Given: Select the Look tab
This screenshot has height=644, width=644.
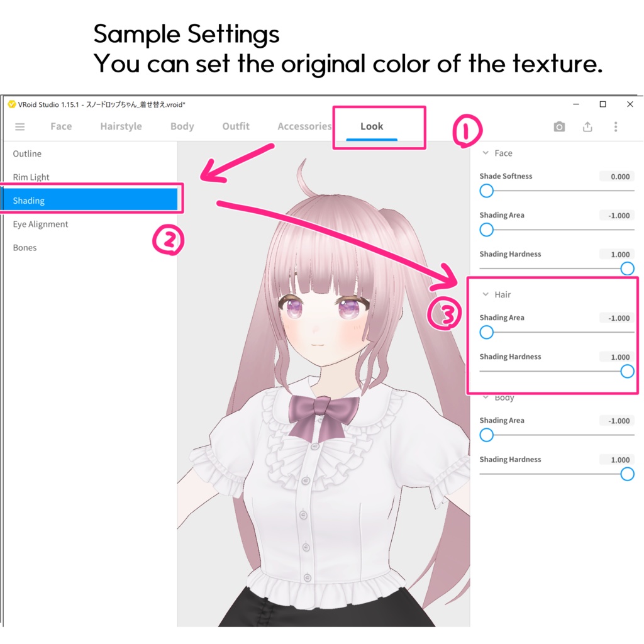Looking at the screenshot, I should 371,126.
